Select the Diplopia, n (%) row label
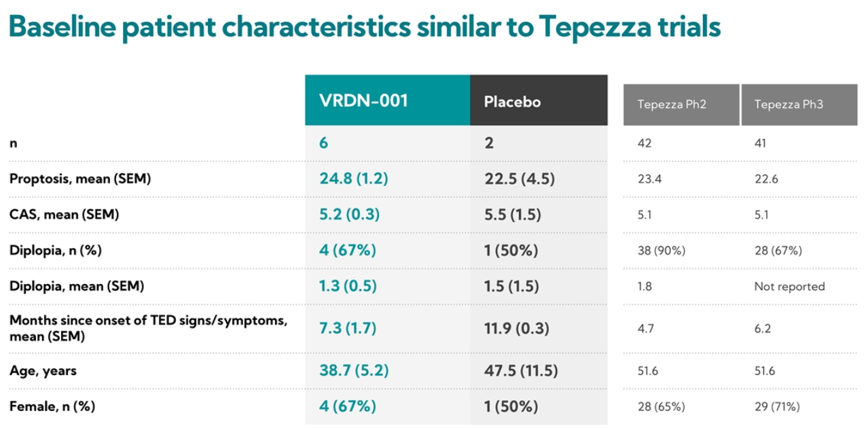Image resolution: width=868 pixels, height=428 pixels. point(56,251)
